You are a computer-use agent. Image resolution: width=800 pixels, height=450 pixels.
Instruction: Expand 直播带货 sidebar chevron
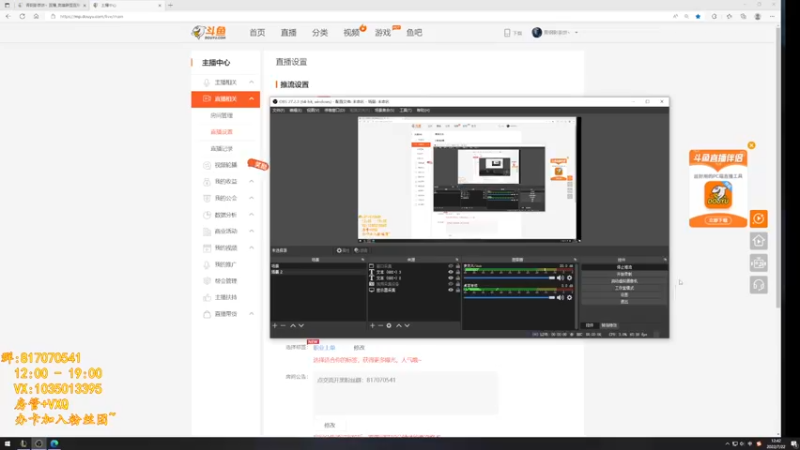coord(252,314)
